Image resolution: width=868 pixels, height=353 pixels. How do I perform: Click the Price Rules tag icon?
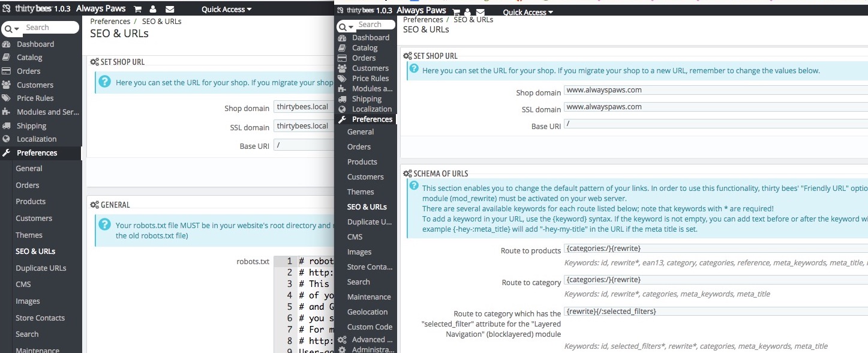coord(7,98)
